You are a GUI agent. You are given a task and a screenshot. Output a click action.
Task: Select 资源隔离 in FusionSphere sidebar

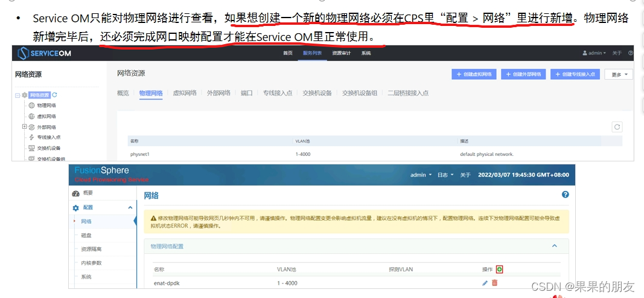(91, 249)
